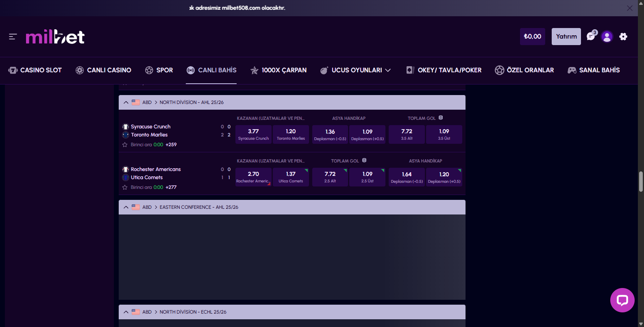Screen dimensions: 644x327
Task: Click the milbet logo
Action: point(55,37)
